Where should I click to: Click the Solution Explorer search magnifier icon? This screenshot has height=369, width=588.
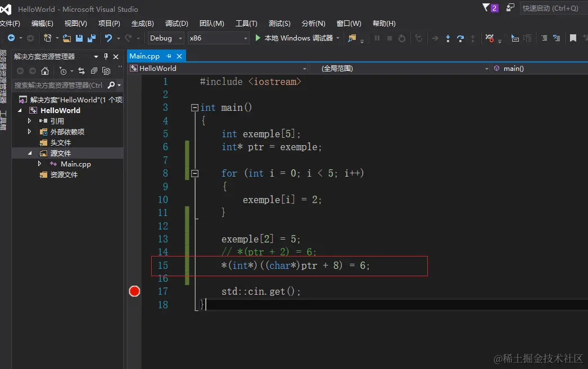(111, 85)
